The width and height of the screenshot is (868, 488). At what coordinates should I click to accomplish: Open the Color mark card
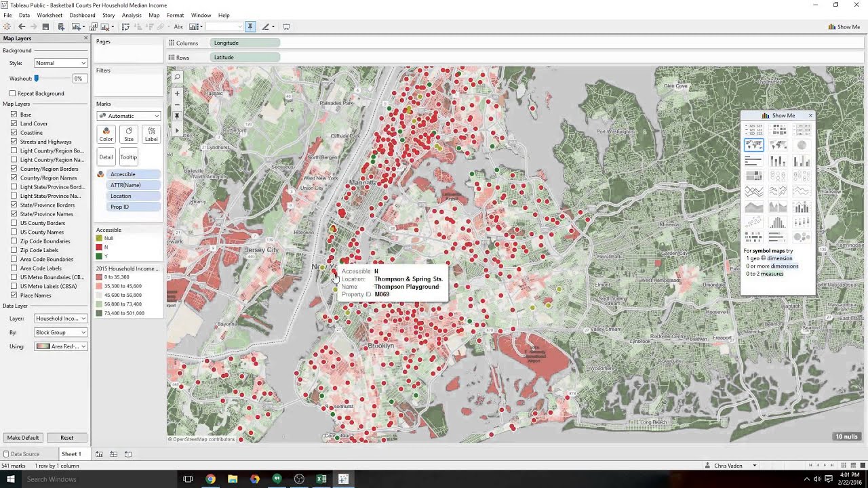[106, 134]
